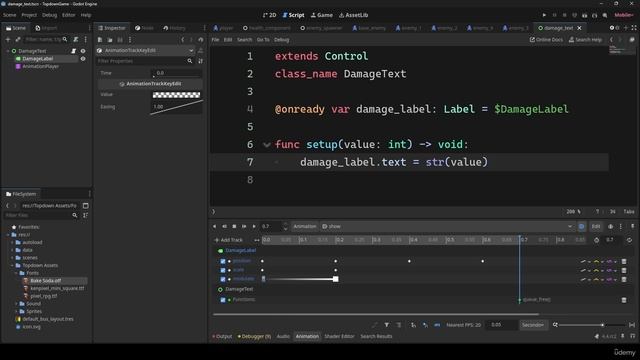This screenshot has width=640, height=360.
Task: Switch to the Game workspace
Action: tap(322, 15)
